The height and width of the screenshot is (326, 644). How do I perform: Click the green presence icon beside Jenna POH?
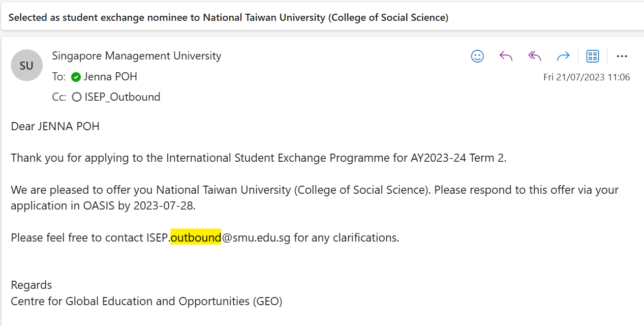(x=76, y=77)
